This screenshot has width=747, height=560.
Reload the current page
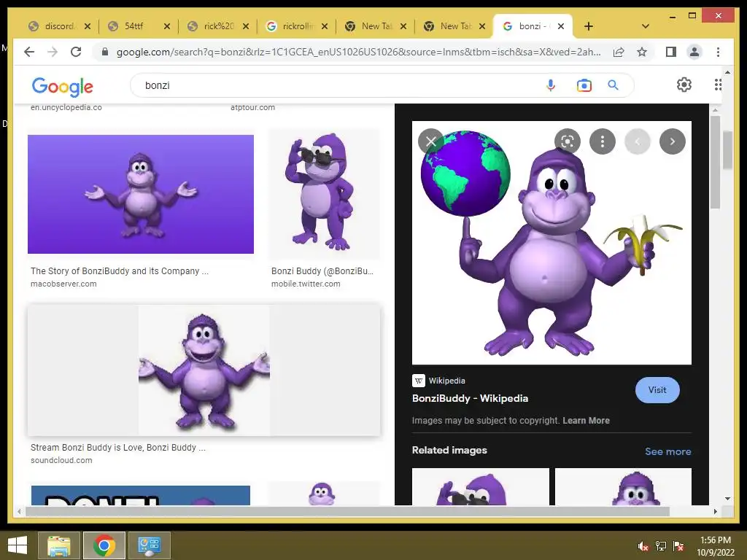76,52
